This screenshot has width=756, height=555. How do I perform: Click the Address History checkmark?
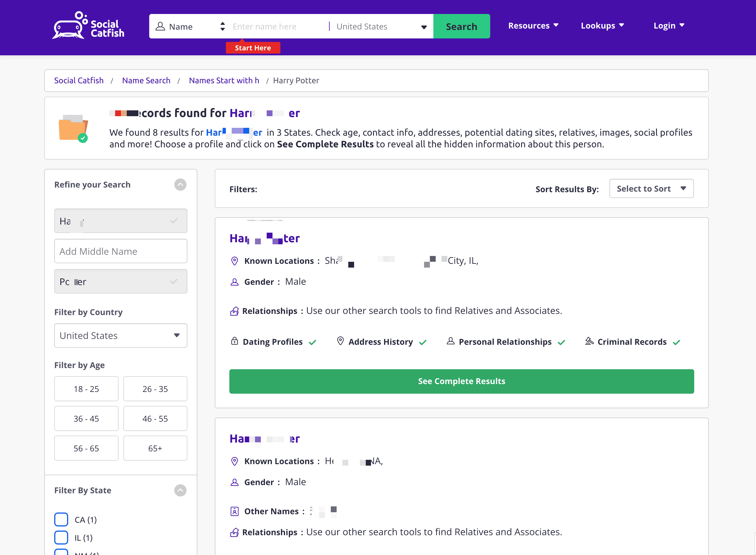(x=423, y=342)
